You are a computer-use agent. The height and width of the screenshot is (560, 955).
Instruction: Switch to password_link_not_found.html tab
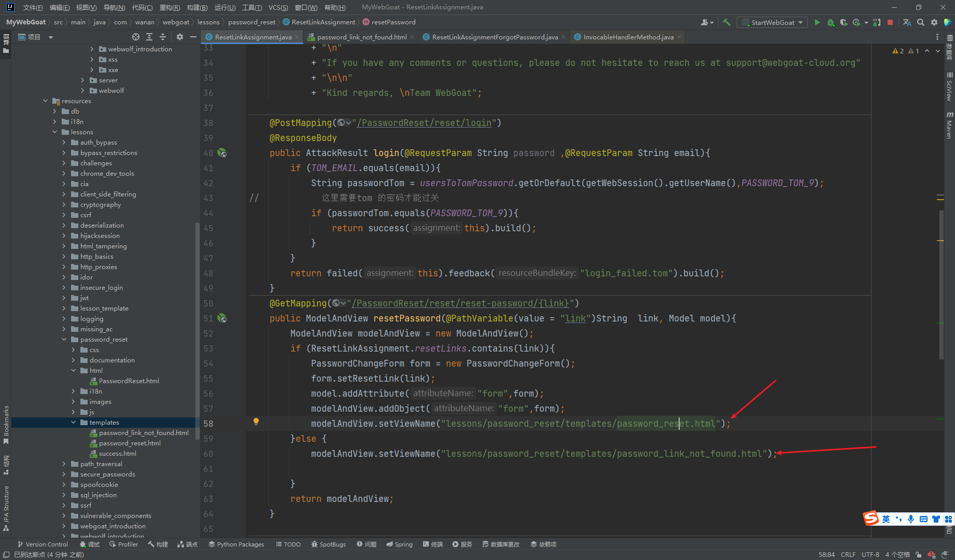coord(361,37)
